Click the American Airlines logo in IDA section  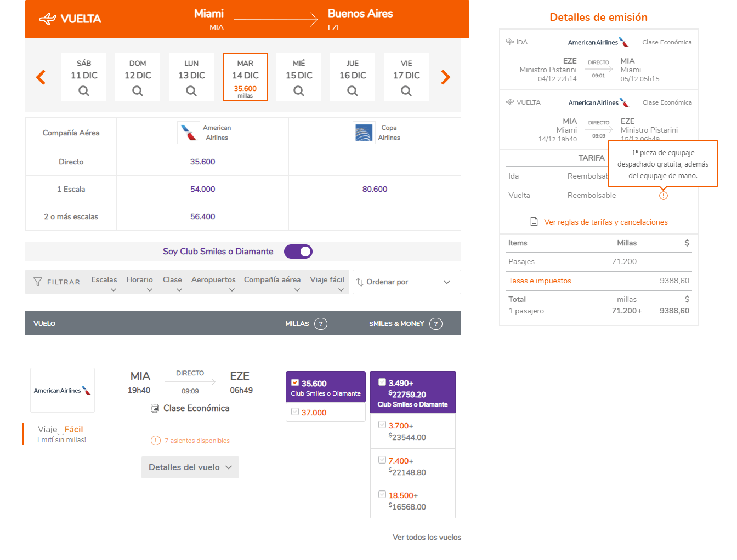[x=598, y=42]
